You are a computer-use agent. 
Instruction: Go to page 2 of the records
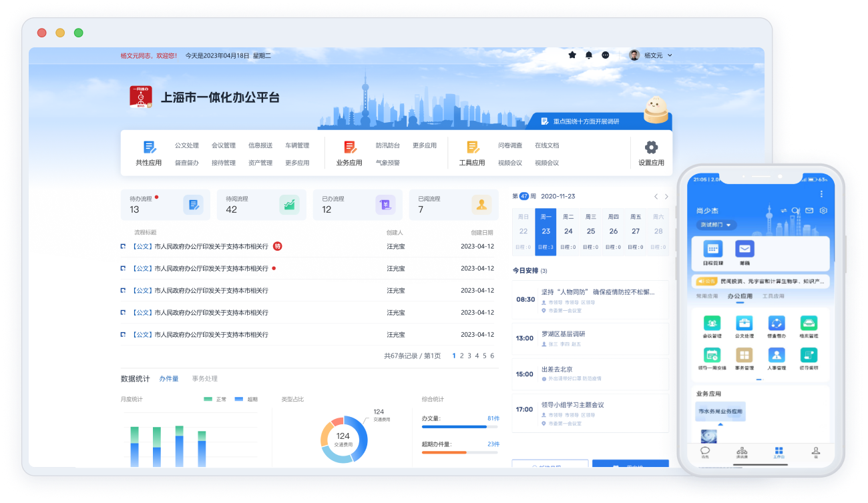point(463,356)
